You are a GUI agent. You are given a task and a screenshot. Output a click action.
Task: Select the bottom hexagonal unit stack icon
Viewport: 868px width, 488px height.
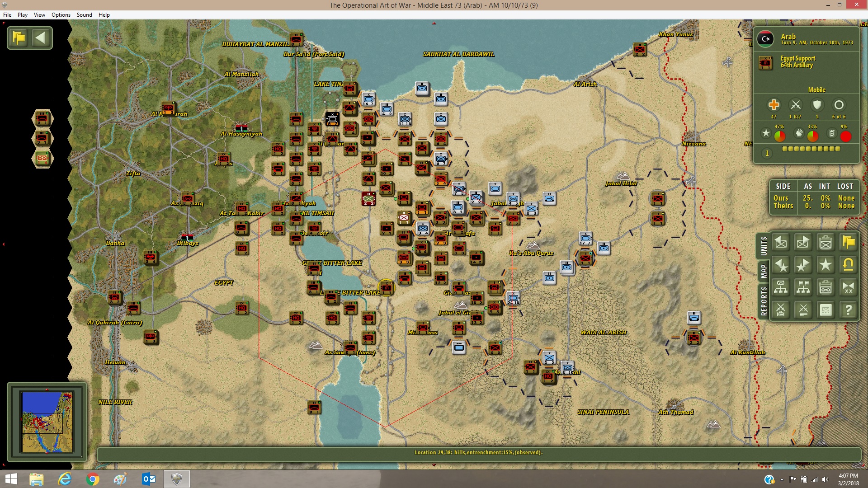(x=42, y=158)
